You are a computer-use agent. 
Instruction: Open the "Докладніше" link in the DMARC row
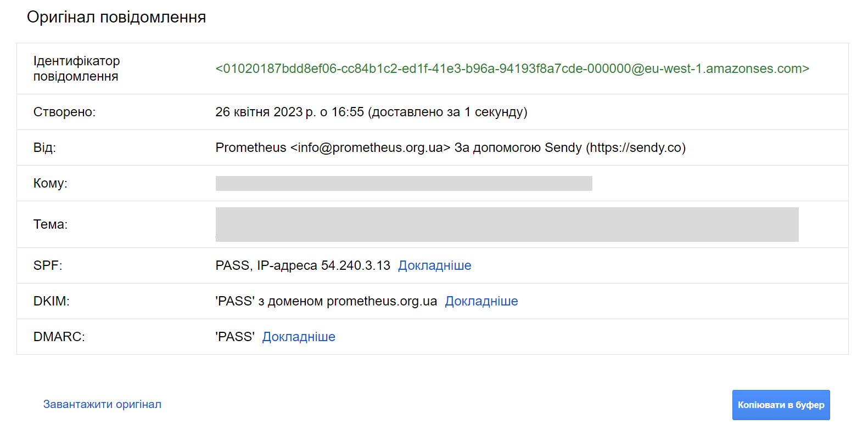point(299,337)
